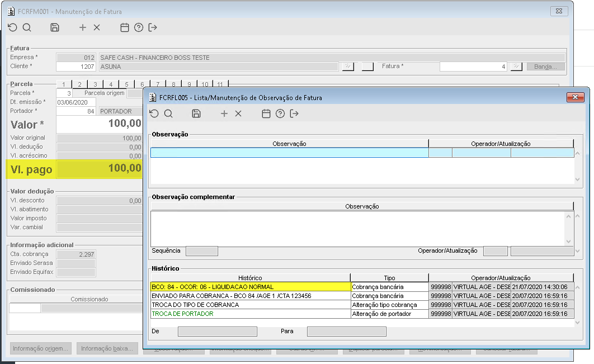
Task: Click the Banda... button
Action: 545,67
